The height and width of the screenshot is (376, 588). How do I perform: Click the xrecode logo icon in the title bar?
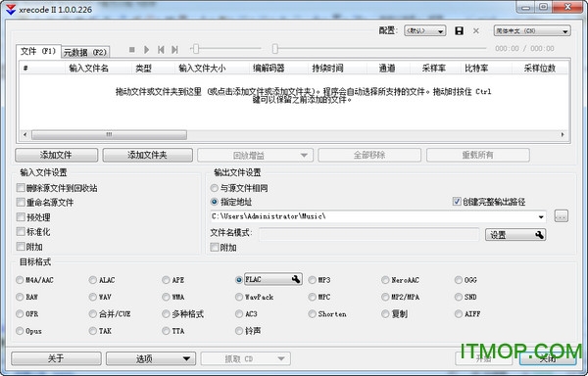pyautogui.click(x=11, y=10)
